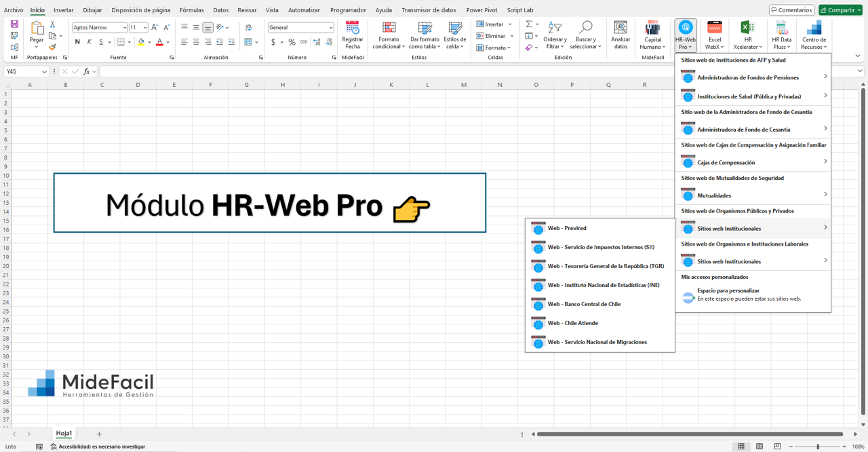The height and width of the screenshot is (452, 868).
Task: Switch to Page Break Preview in status bar
Action: [x=777, y=447]
